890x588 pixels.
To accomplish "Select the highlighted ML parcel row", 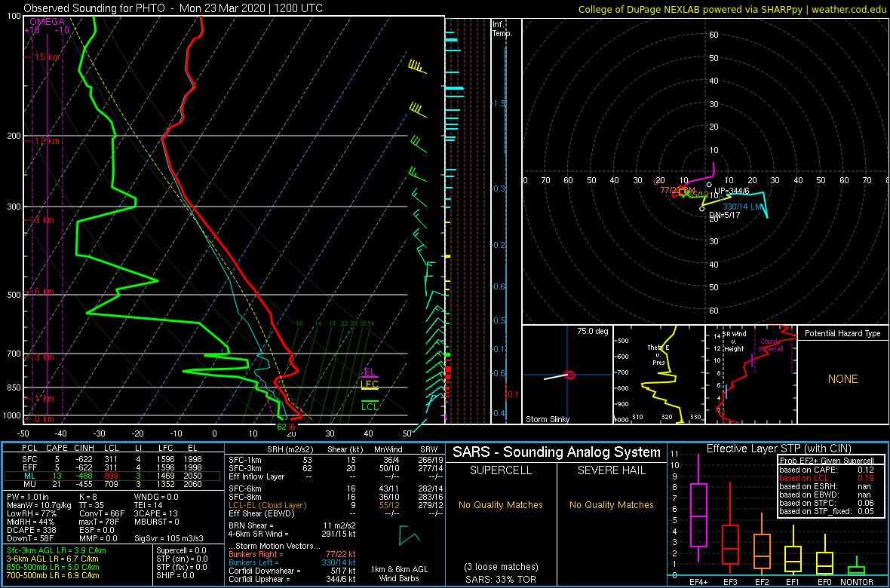I will 112,476.
